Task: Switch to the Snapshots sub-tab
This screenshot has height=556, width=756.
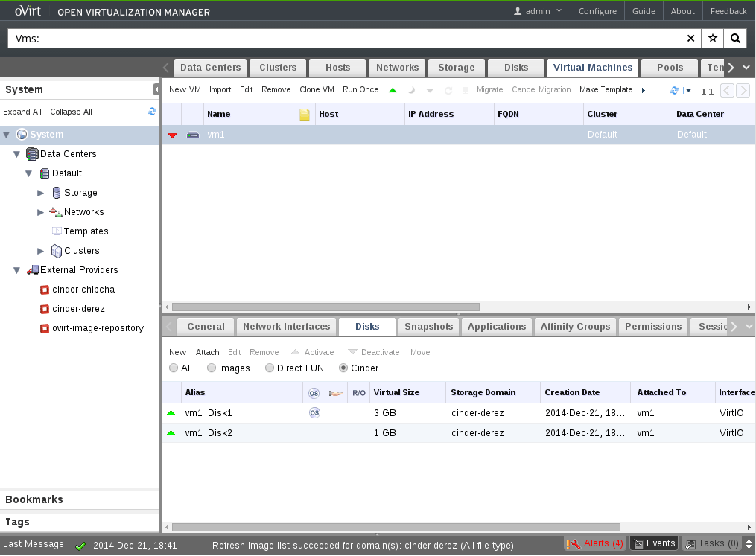Action: click(428, 327)
